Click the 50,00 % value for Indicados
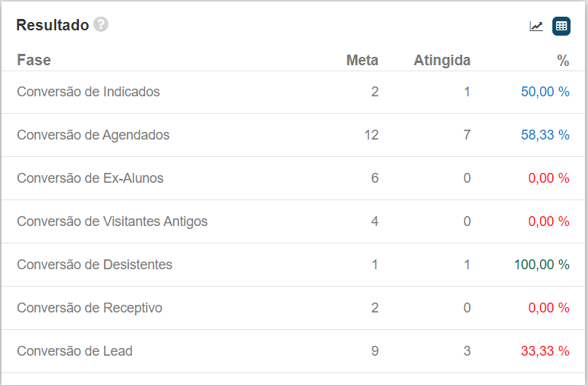Screen dimensions: 588x386 [x=545, y=92]
